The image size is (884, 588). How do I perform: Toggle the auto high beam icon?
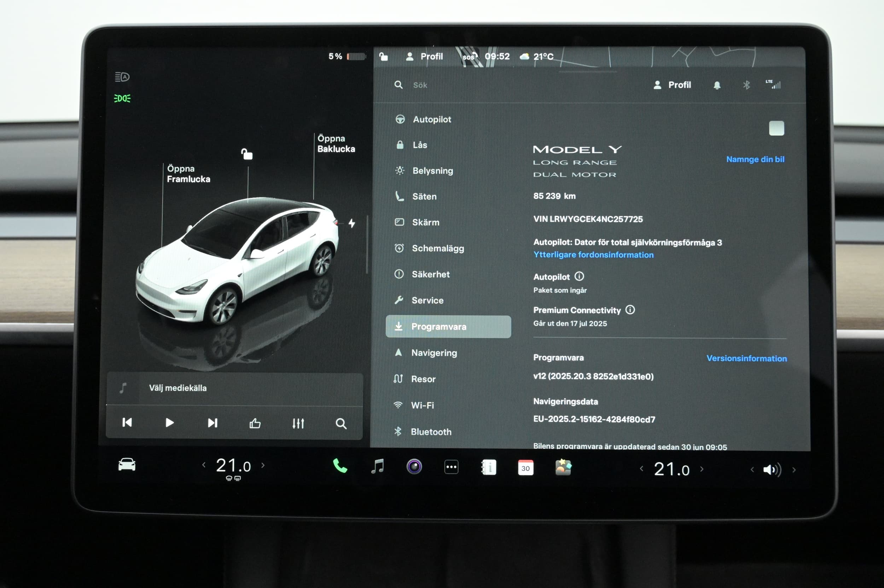pos(122,77)
